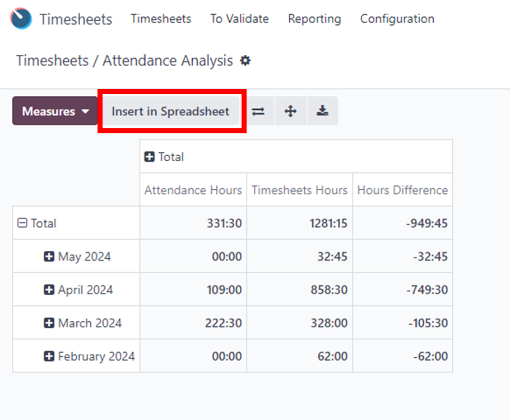This screenshot has width=510, height=420.
Task: Click the expand all cross-arrows icon
Action: click(290, 111)
